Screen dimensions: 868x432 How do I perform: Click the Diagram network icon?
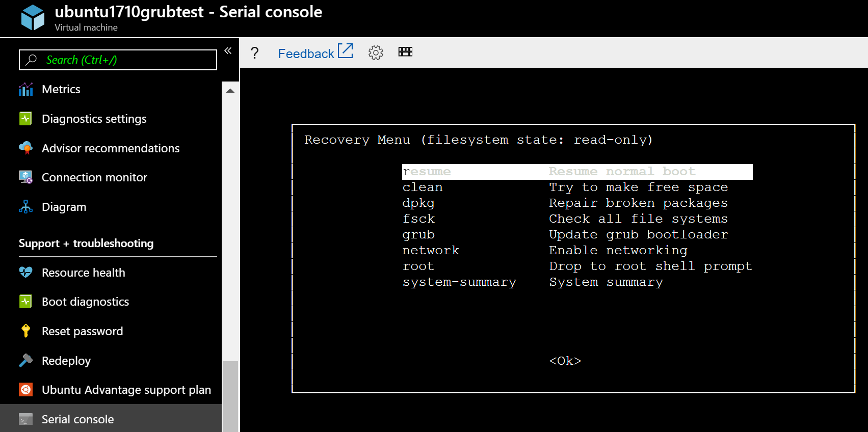click(25, 207)
